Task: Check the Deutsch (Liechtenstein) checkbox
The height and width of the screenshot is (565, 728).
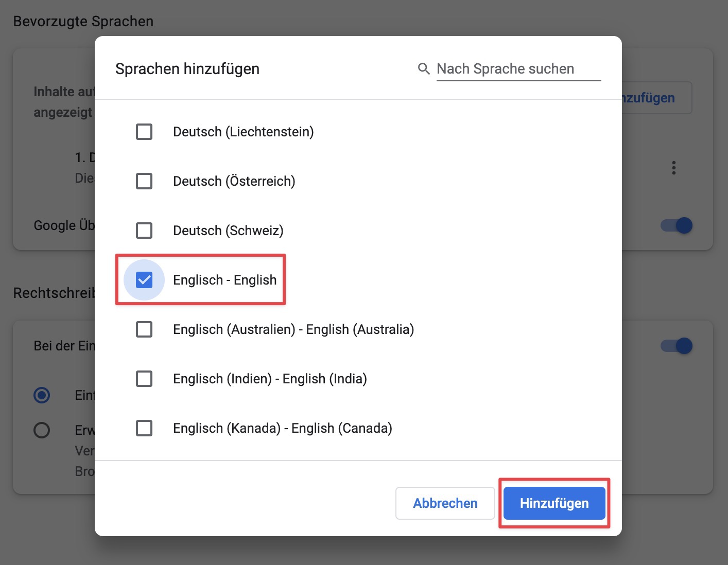Action: tap(144, 132)
